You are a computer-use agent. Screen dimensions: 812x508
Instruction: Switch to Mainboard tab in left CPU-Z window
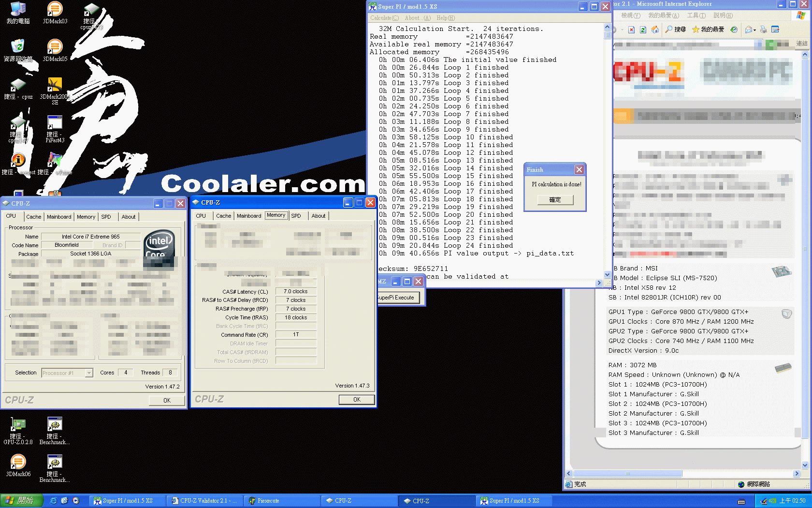(59, 217)
